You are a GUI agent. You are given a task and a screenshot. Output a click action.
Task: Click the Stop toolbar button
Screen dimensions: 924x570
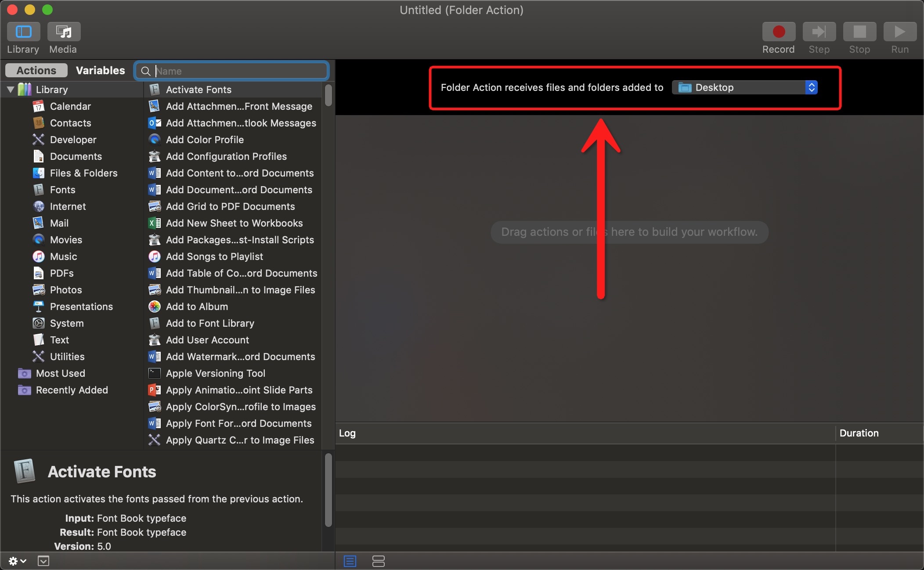pyautogui.click(x=859, y=32)
